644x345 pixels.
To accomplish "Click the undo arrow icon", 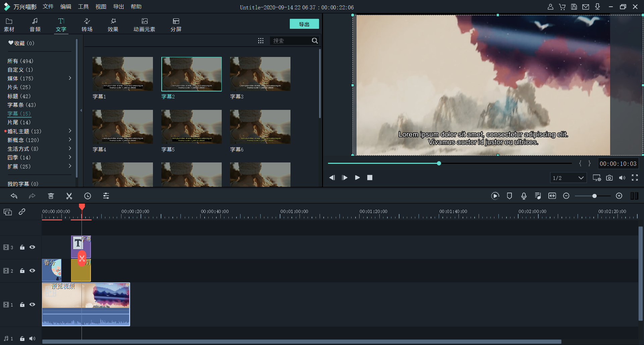I will point(14,196).
